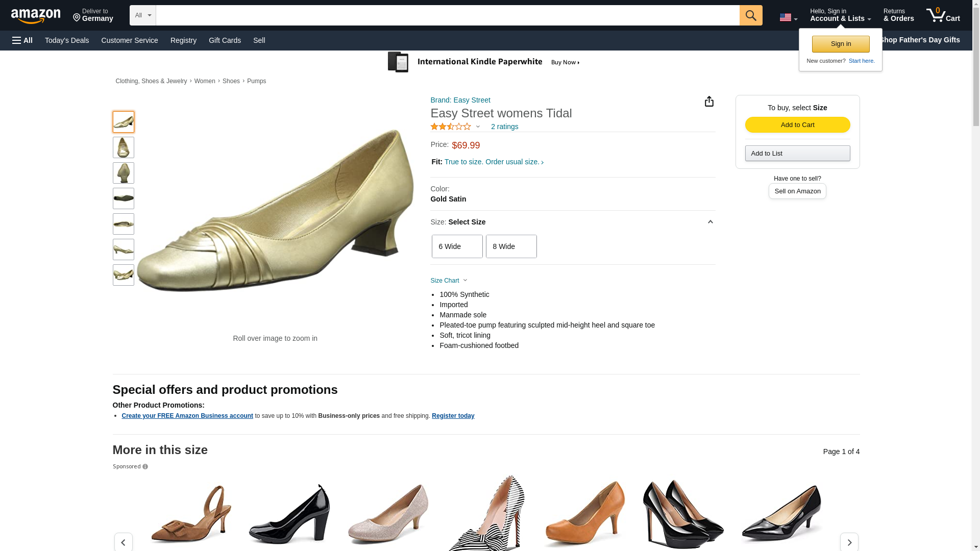The width and height of the screenshot is (980, 551).
Task: Open the shopping cart icon
Action: click(943, 15)
